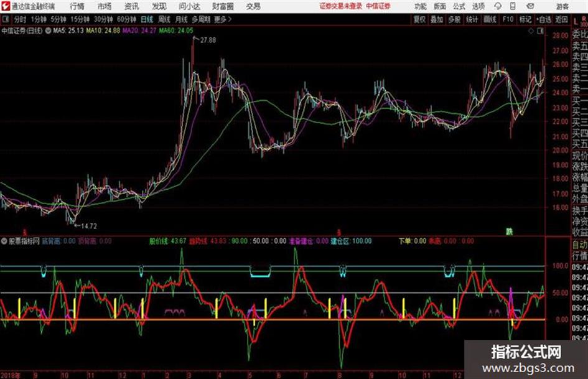Screen dimensions: 588x379
Task: Switch to the 60分钟 period tab
Action: pos(126,19)
